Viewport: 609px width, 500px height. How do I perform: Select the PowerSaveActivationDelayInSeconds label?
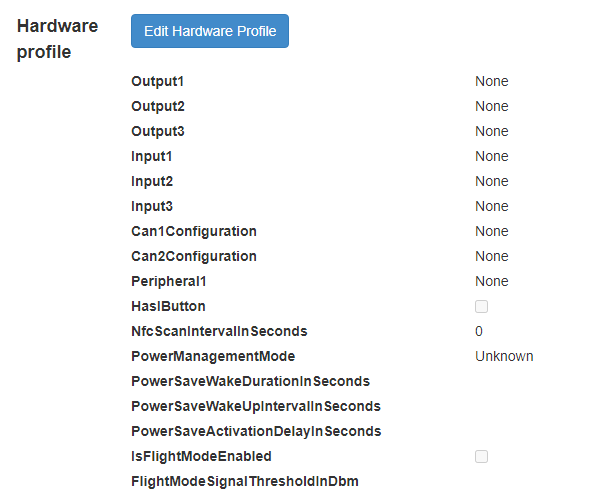[x=256, y=431]
